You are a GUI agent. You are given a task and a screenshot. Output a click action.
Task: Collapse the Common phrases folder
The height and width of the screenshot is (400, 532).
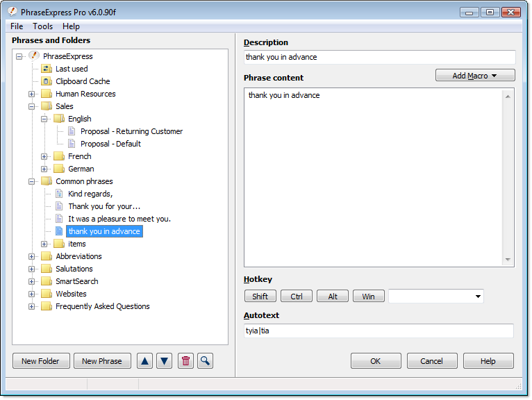[x=31, y=181]
